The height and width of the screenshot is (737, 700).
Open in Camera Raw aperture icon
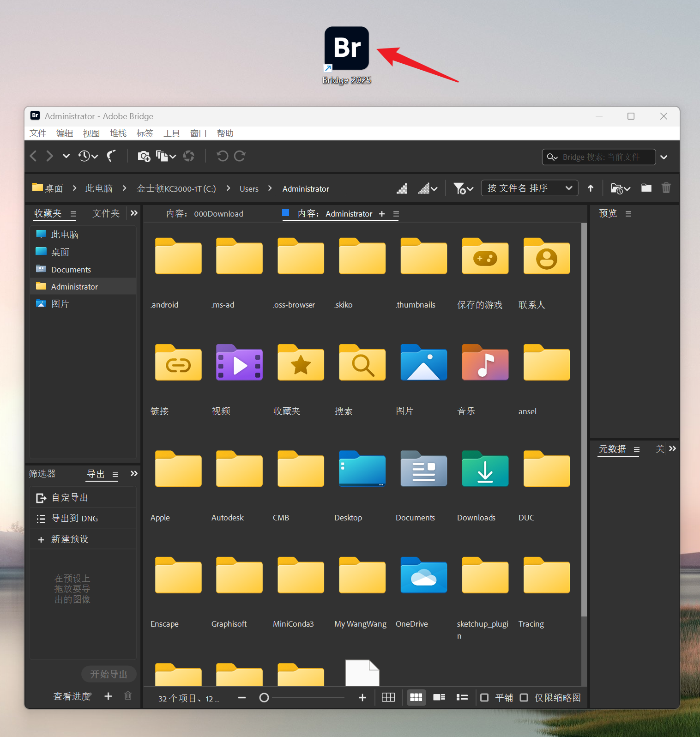(189, 156)
